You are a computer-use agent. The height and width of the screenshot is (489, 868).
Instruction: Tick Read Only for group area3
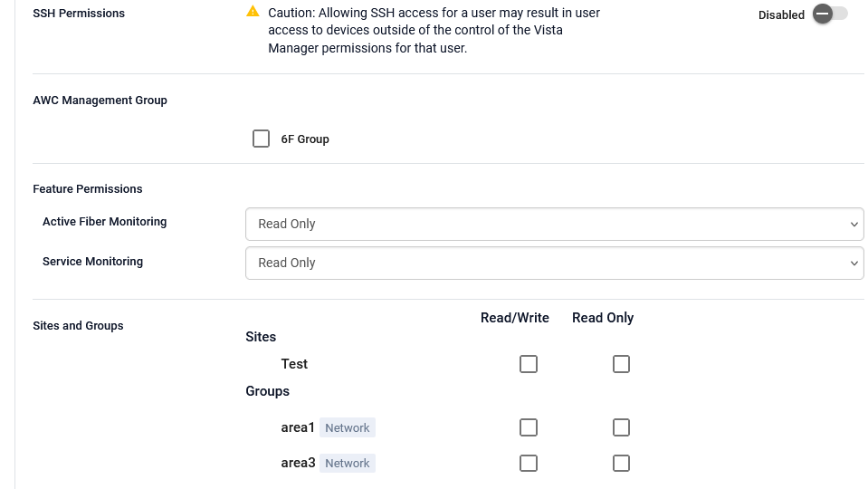621,463
